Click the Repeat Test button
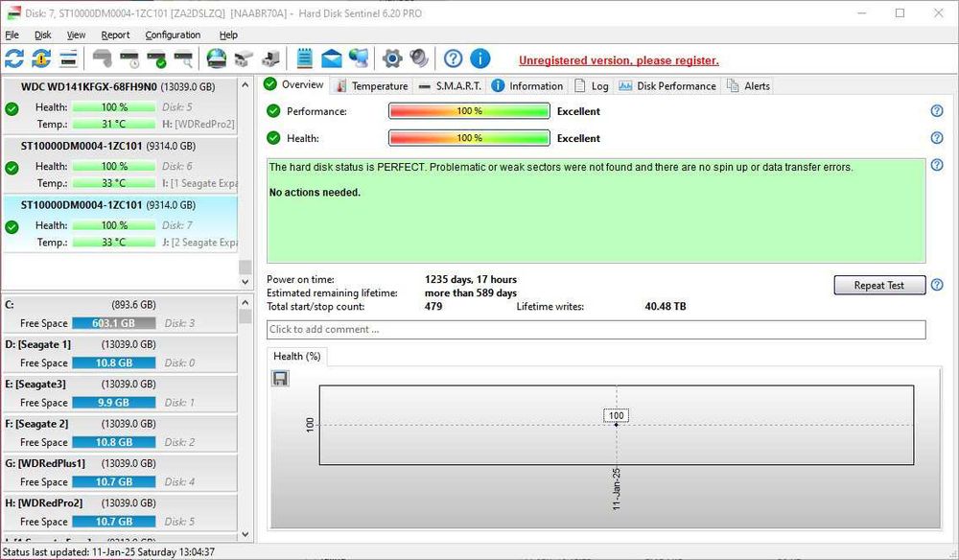The width and height of the screenshot is (959, 560). (x=878, y=285)
